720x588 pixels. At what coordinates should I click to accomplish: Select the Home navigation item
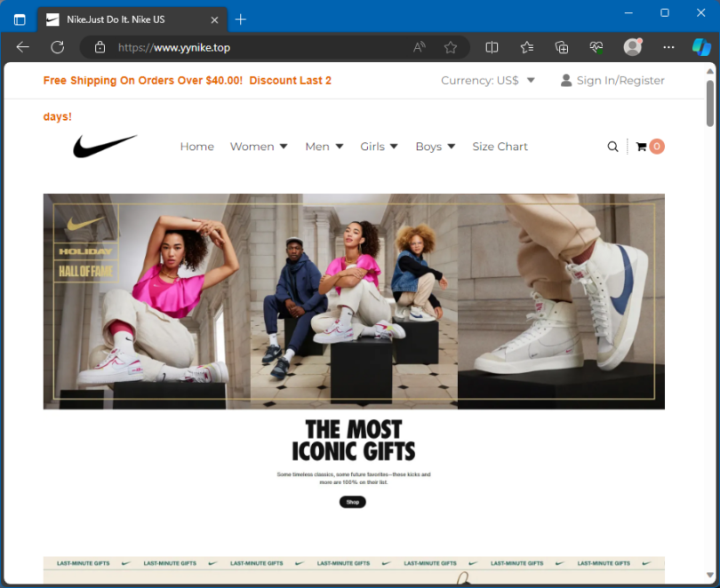point(196,147)
